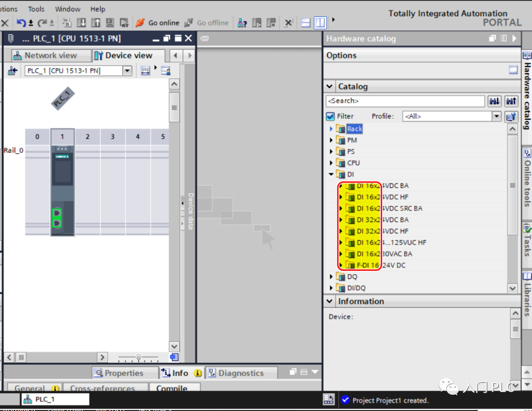Toggle the Tasks side tab
The width and height of the screenshot is (532, 411).
(x=527, y=240)
